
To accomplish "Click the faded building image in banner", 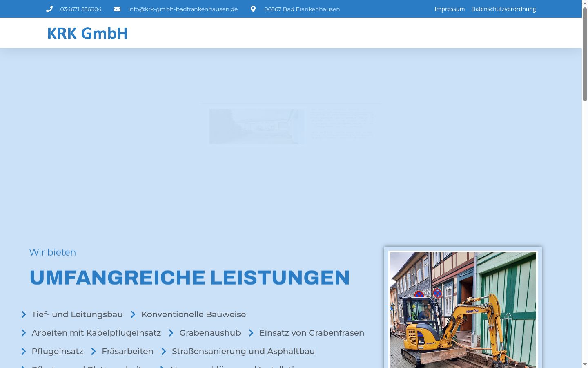I will [x=256, y=126].
